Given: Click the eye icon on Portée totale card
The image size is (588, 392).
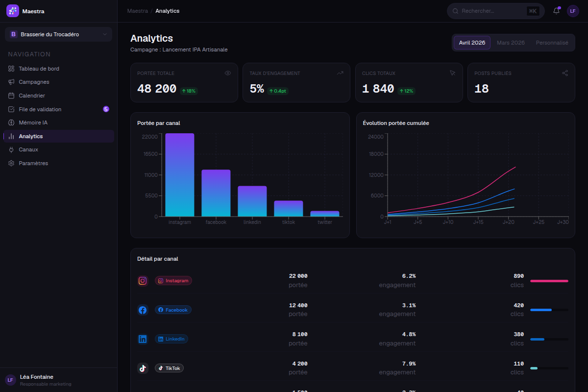Looking at the screenshot, I should [228, 73].
